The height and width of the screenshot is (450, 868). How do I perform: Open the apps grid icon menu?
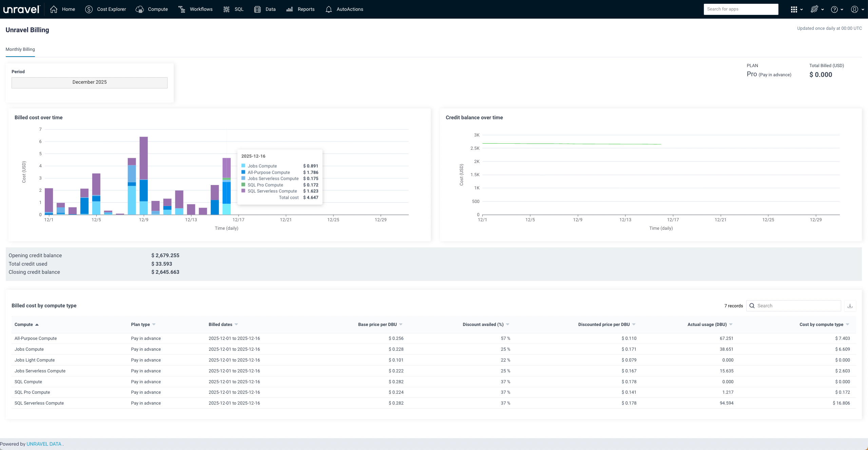click(794, 9)
